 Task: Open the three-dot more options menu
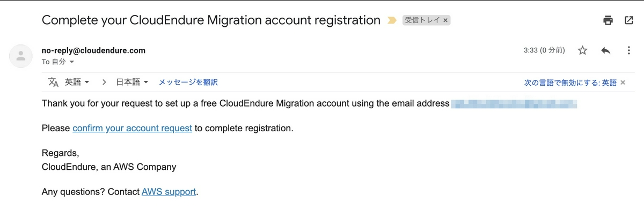pos(628,50)
